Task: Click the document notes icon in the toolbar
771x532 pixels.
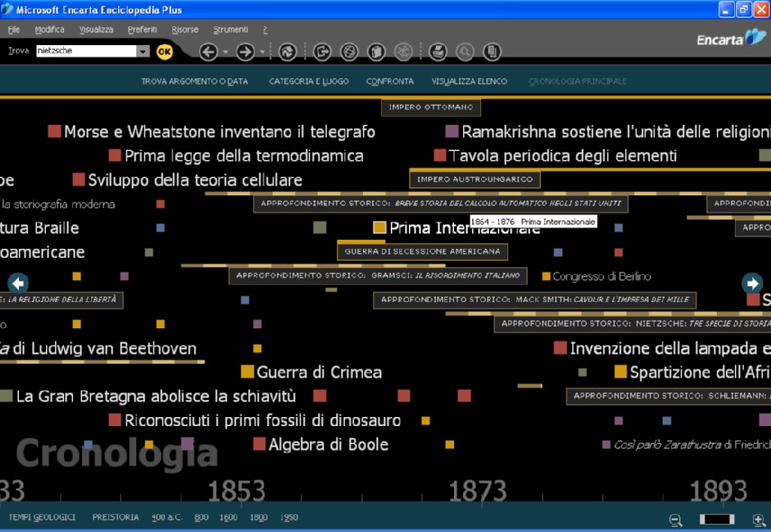Action: 492,51
